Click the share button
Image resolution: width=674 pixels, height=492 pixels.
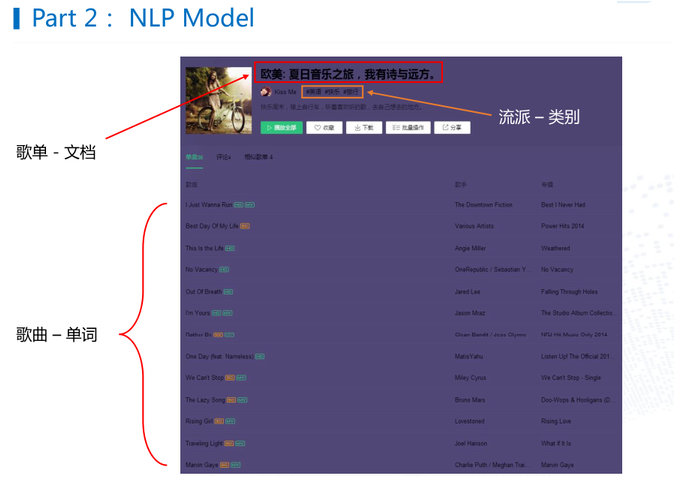tap(452, 128)
